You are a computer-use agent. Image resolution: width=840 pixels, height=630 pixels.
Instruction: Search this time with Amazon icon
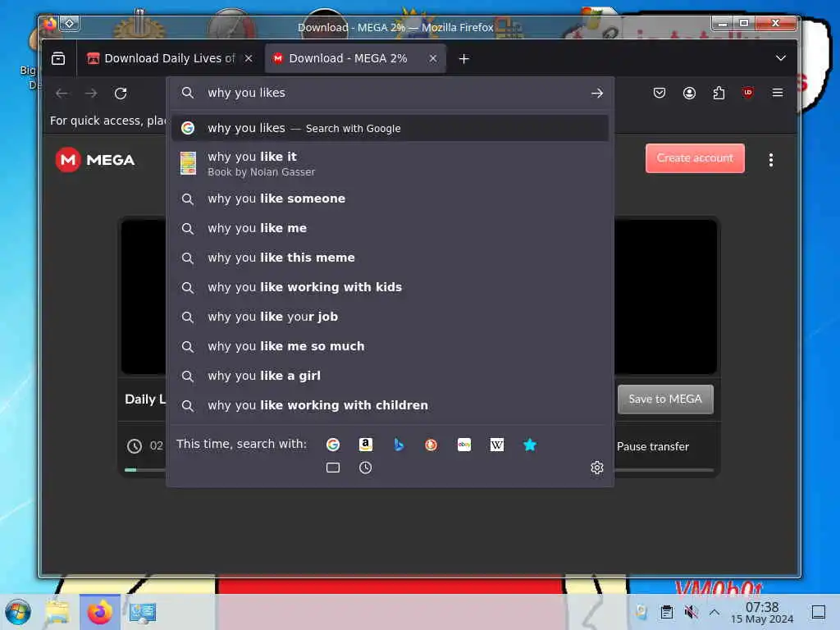coord(365,444)
